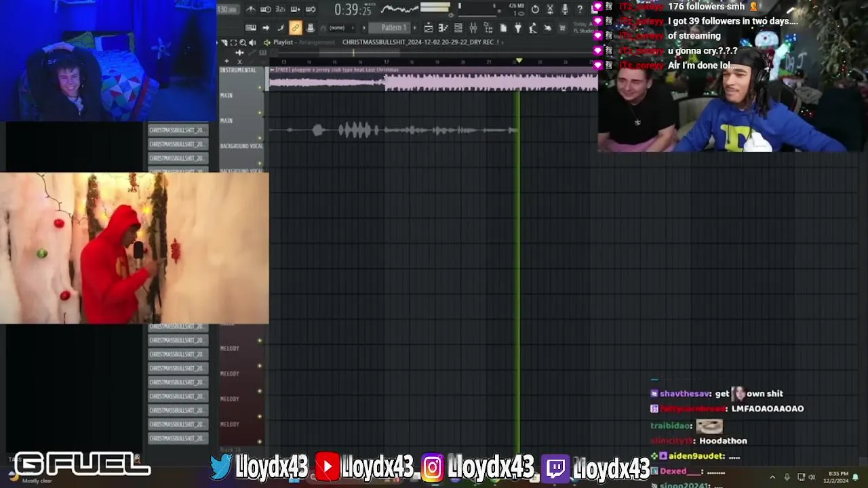This screenshot has height=488, width=868.
Task: Click the stamp icon next to link button
Action: (x=311, y=28)
